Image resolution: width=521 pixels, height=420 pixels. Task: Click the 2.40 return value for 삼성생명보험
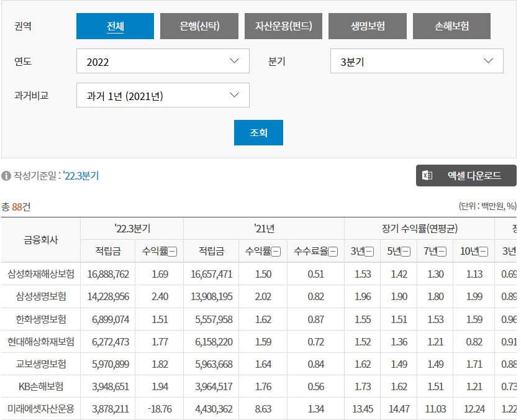[x=160, y=296]
